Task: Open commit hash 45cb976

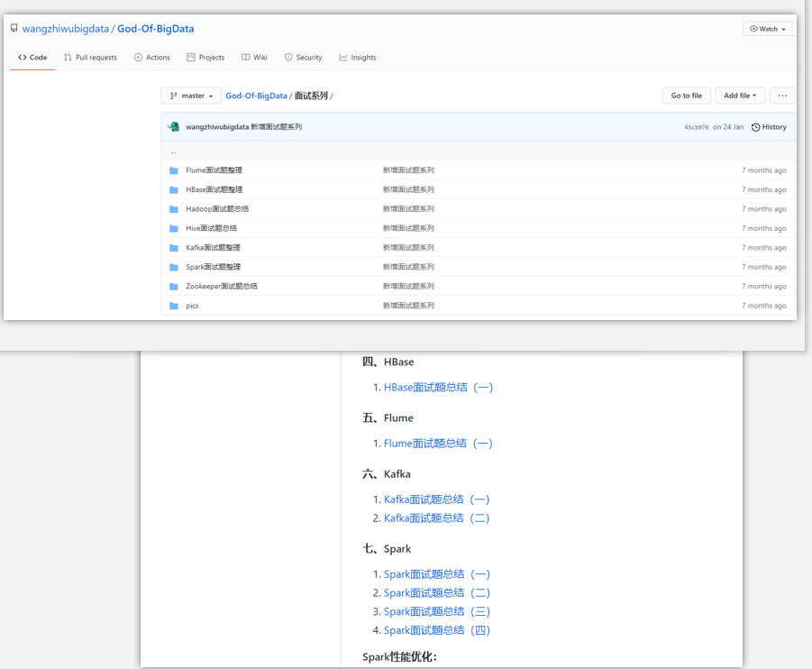Action: [x=696, y=127]
